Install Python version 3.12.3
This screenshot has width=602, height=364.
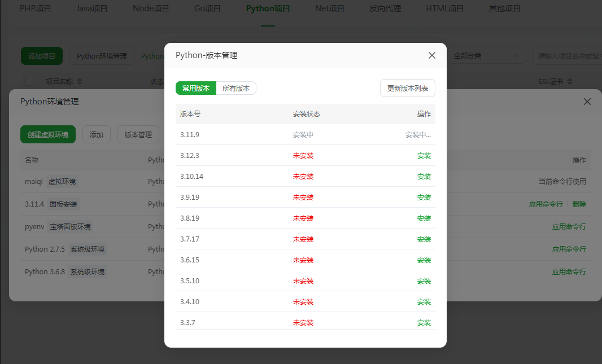click(x=424, y=156)
